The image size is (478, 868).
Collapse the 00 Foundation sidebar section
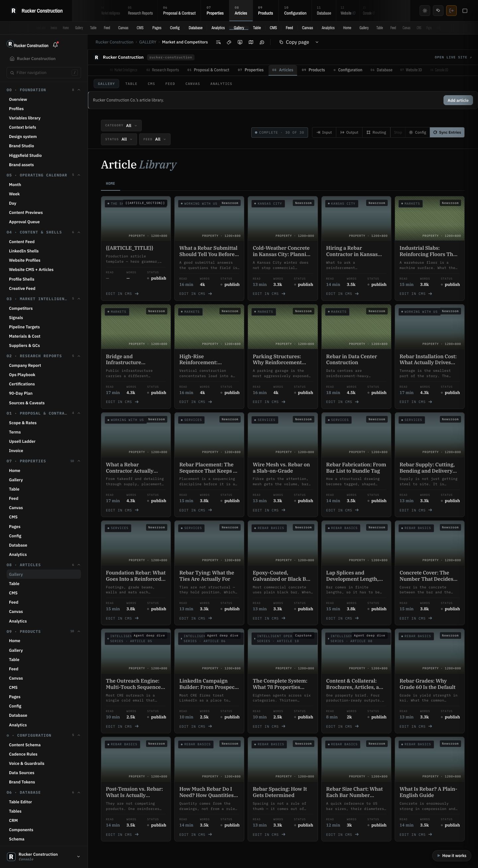[79, 90]
